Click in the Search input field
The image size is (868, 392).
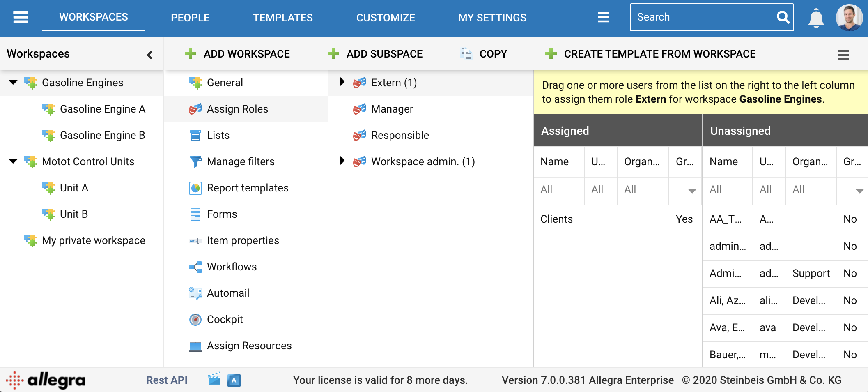coord(702,17)
